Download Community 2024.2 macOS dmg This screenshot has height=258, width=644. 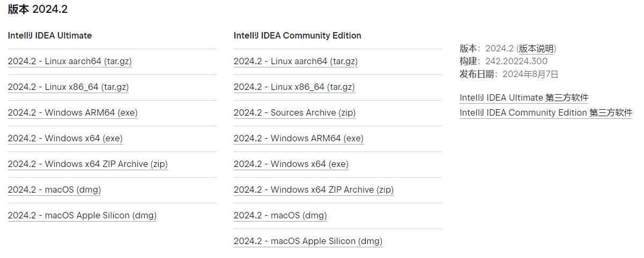280,215
